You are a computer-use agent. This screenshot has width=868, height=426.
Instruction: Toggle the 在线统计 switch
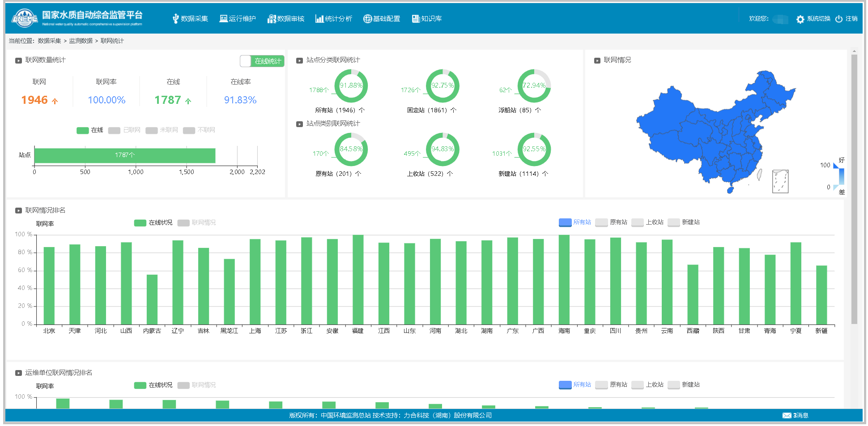coord(262,61)
